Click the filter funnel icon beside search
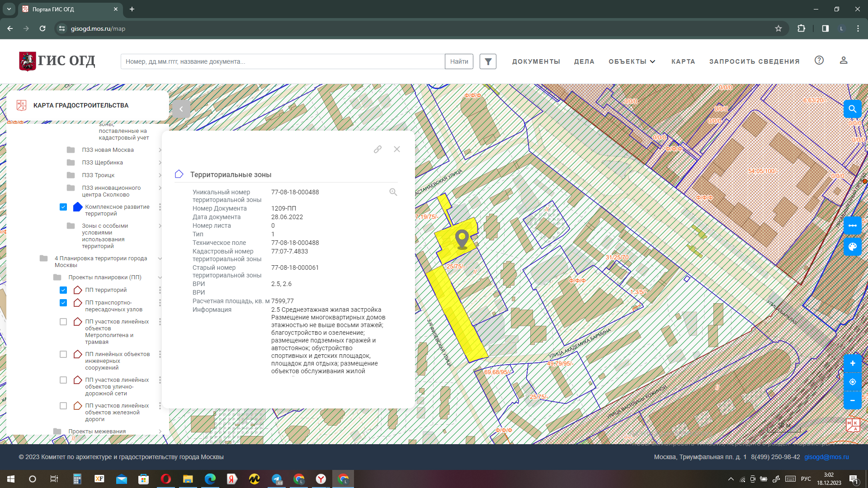This screenshot has width=868, height=488. tap(488, 61)
